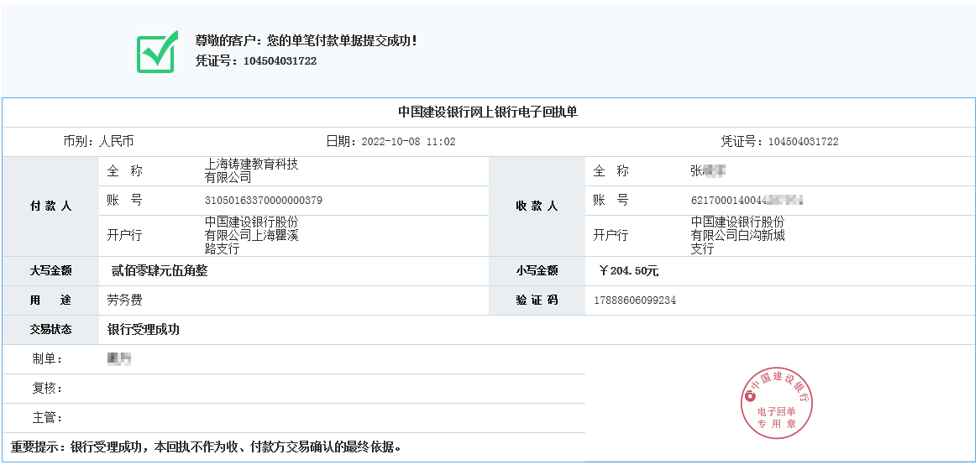Click the payee 开户行 label

[x=611, y=236]
